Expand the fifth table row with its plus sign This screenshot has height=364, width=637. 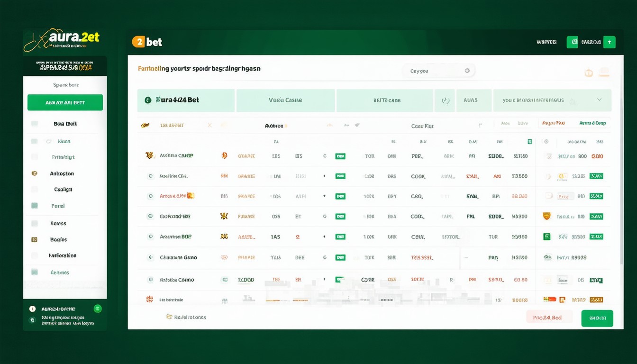pos(324,237)
